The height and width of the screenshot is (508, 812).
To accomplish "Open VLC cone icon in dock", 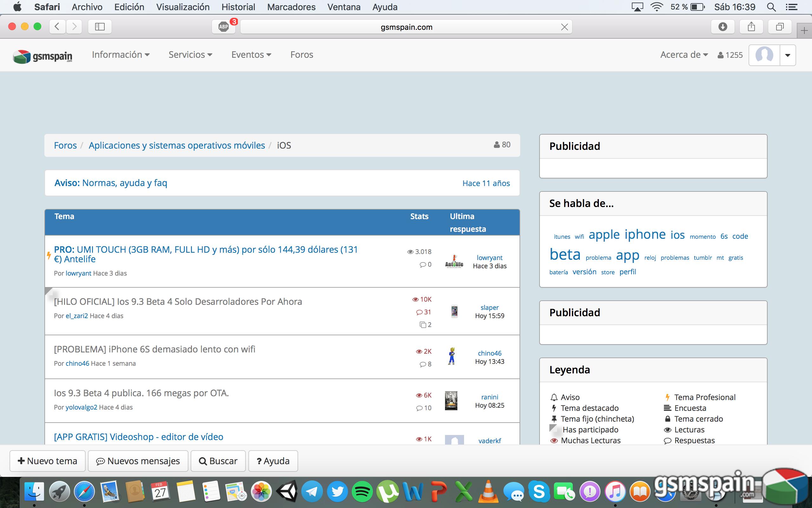I will 488,491.
